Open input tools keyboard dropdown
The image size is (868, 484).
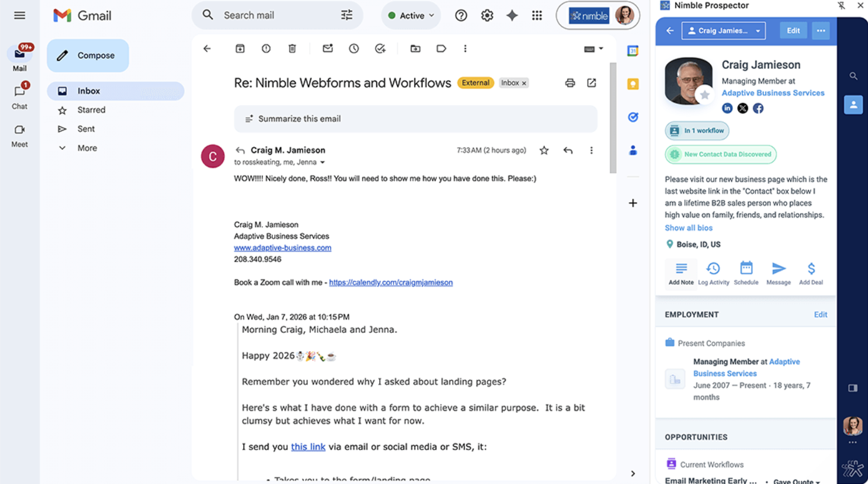(x=593, y=49)
